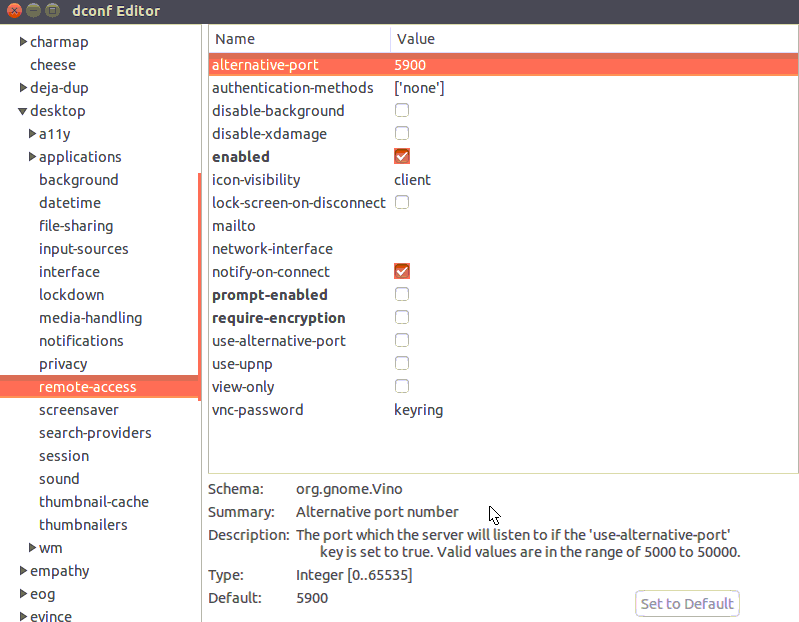
Task: Maximize the dconf Editor window
Action: tap(52, 10)
